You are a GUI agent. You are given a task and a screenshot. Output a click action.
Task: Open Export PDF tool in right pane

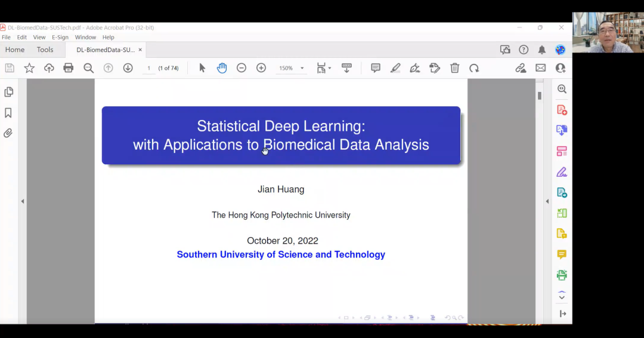(x=562, y=130)
